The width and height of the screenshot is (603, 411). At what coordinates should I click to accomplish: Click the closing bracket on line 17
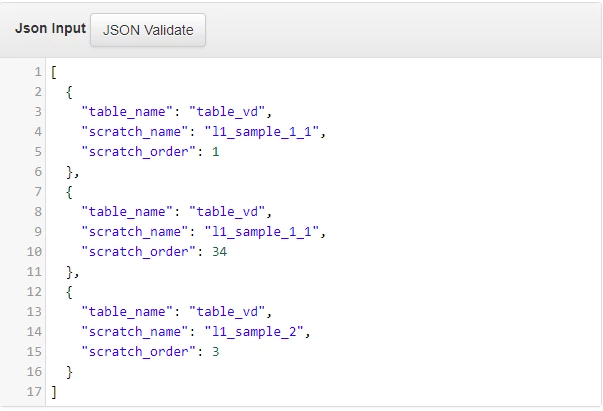click(54, 392)
